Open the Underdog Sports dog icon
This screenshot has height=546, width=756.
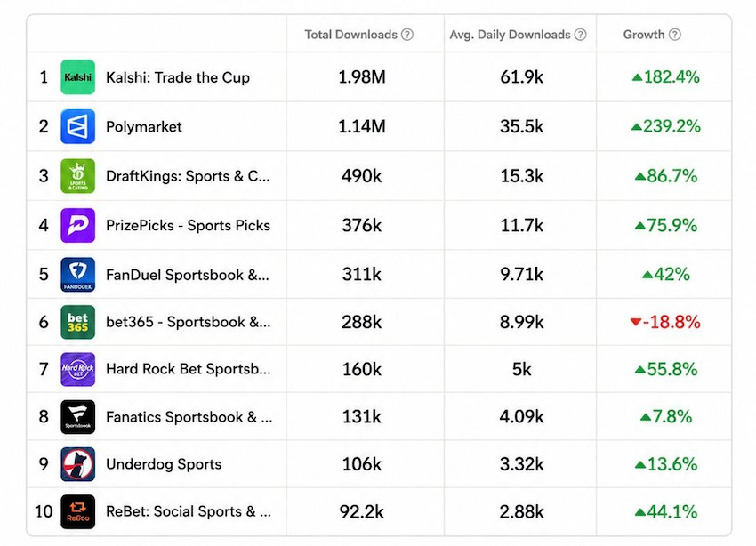pos(77,464)
